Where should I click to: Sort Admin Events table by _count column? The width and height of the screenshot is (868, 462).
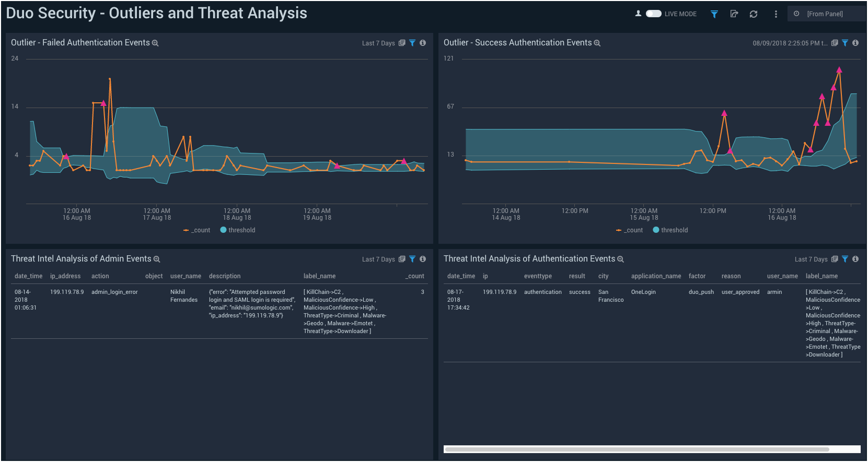[415, 276]
